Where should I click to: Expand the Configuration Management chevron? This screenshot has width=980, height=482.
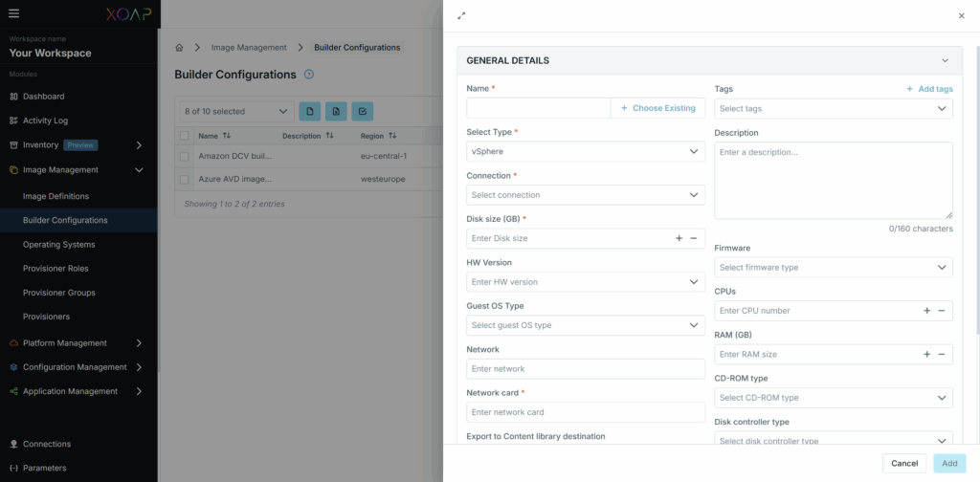click(x=139, y=367)
